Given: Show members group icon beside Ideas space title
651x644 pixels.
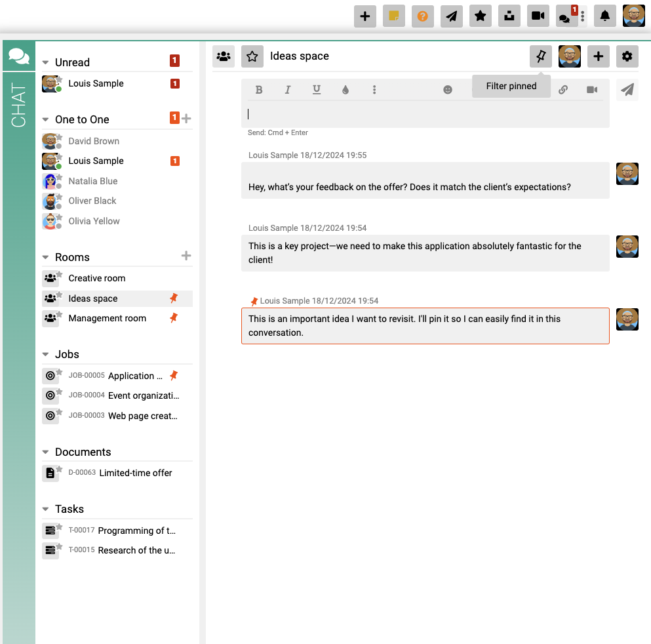Looking at the screenshot, I should pyautogui.click(x=224, y=56).
